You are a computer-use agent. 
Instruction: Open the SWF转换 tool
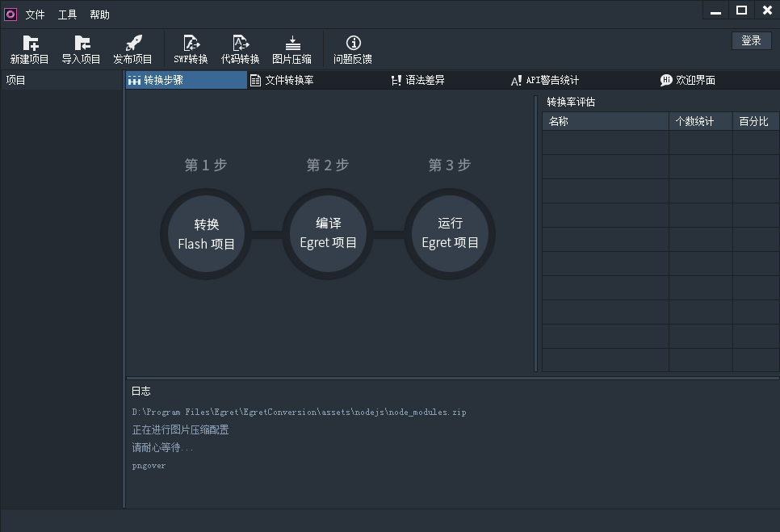click(x=191, y=44)
